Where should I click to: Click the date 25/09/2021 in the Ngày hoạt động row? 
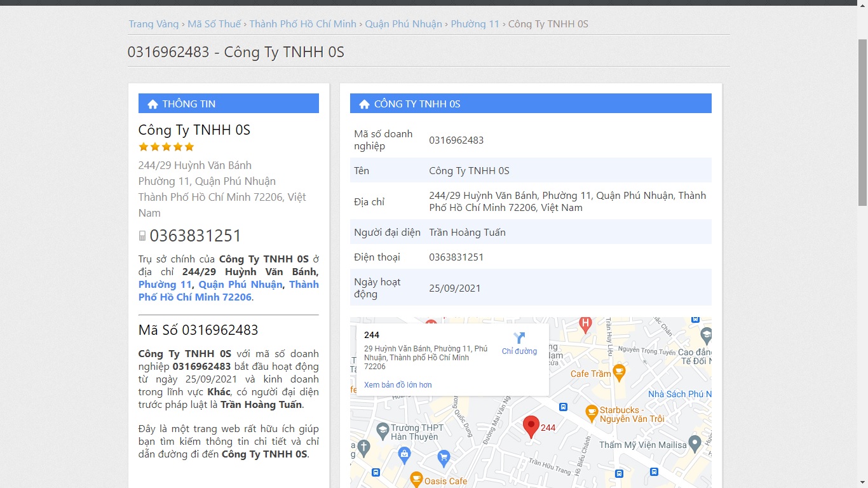click(455, 288)
